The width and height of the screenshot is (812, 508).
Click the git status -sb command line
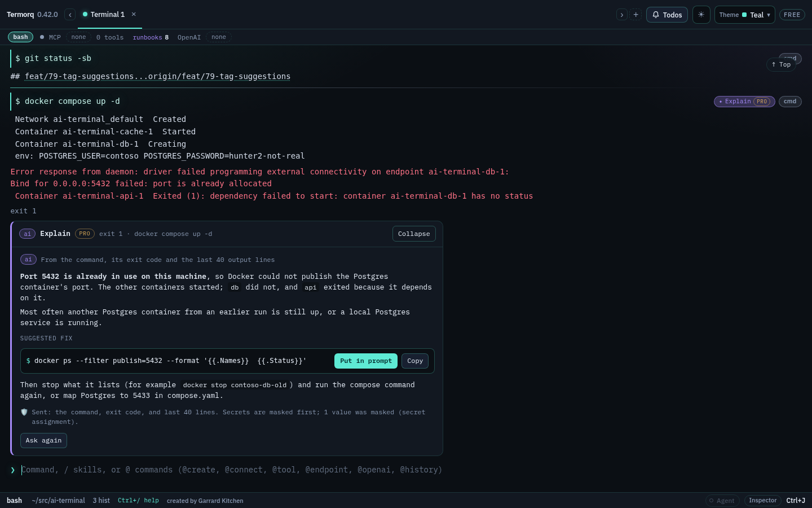(x=54, y=59)
